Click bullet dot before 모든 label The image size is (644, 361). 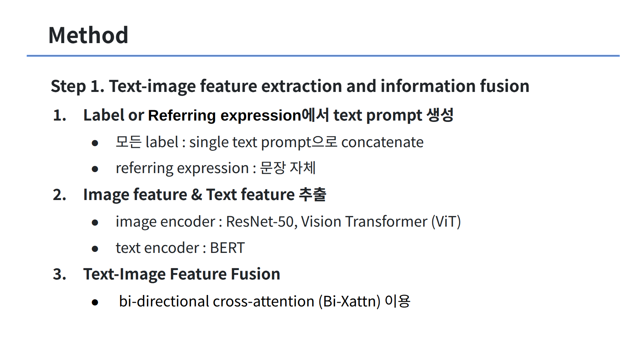[x=95, y=143]
